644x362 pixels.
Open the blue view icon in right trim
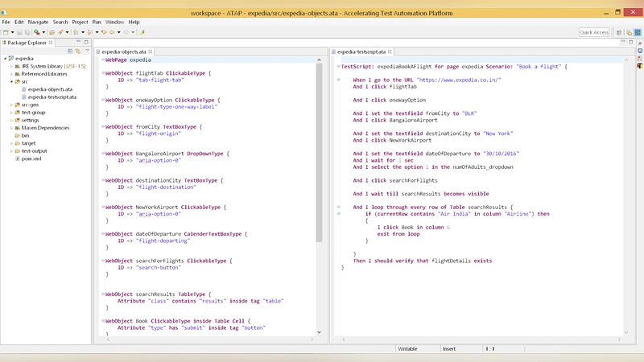click(640, 51)
